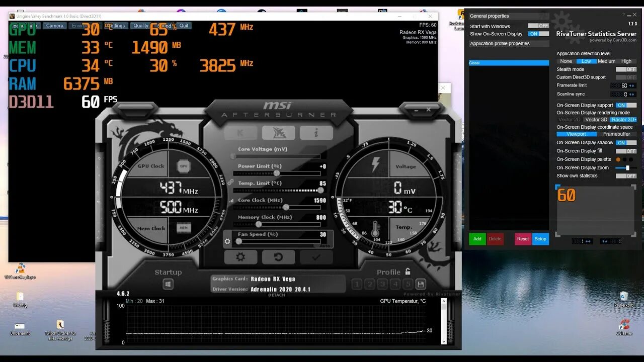Screen dimensions: 644x362
Task: Select profile slot 1 in Afterburner
Action: [357, 285]
